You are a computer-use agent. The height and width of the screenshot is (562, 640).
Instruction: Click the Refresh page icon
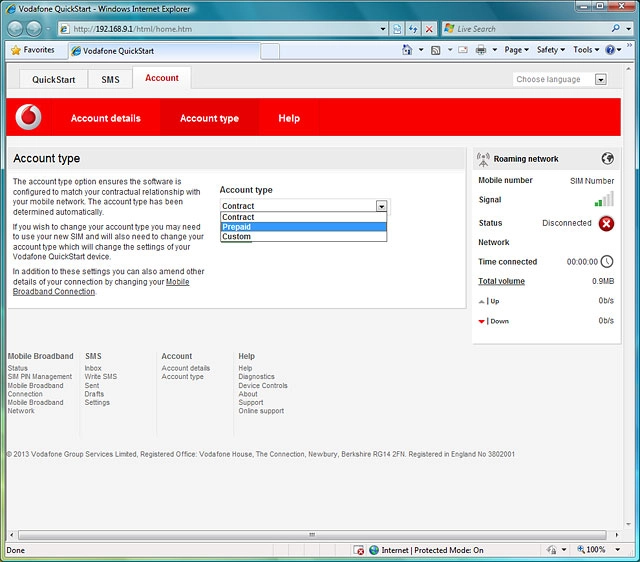pyautogui.click(x=413, y=29)
